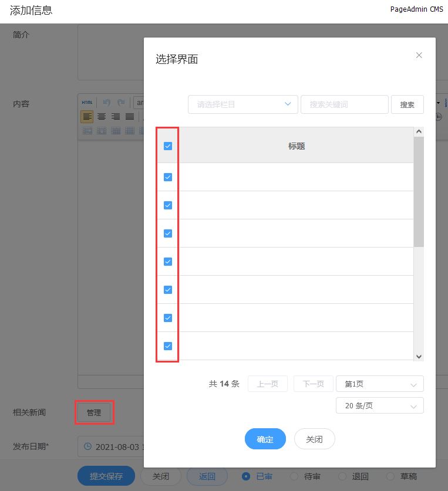This screenshot has height=491, width=448.
Task: Open the 20 条/页 page size dropdown
Action: tap(379, 405)
